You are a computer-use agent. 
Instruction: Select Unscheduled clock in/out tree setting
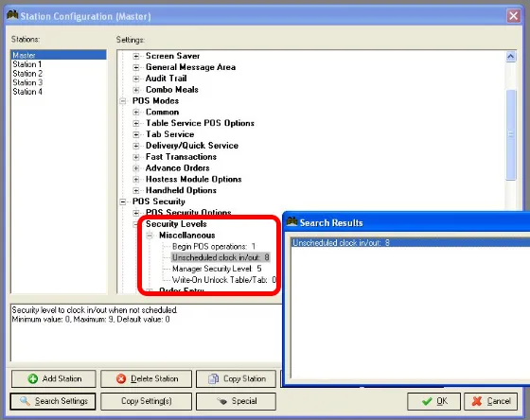(221, 257)
